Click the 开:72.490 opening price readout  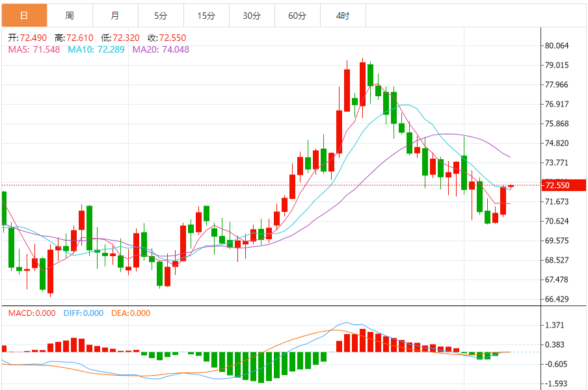pyautogui.click(x=27, y=38)
